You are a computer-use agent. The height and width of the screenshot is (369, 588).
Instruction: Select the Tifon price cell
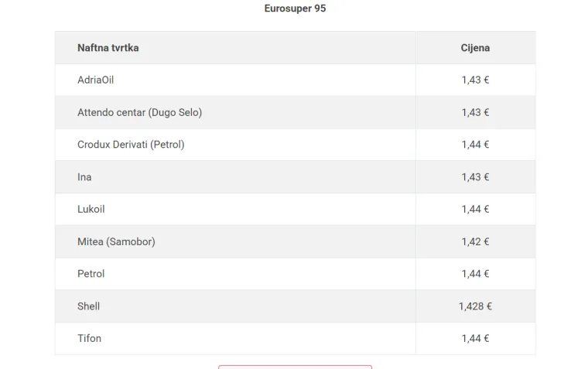pyautogui.click(x=475, y=338)
